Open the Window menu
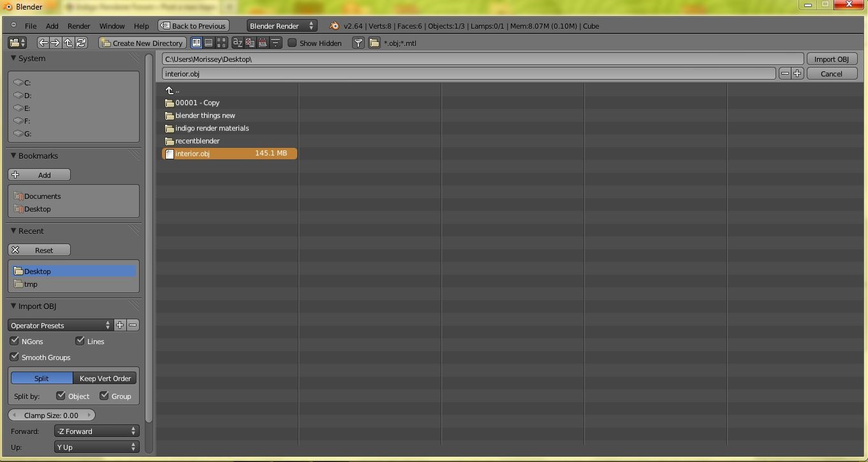868x462 pixels. [x=112, y=26]
